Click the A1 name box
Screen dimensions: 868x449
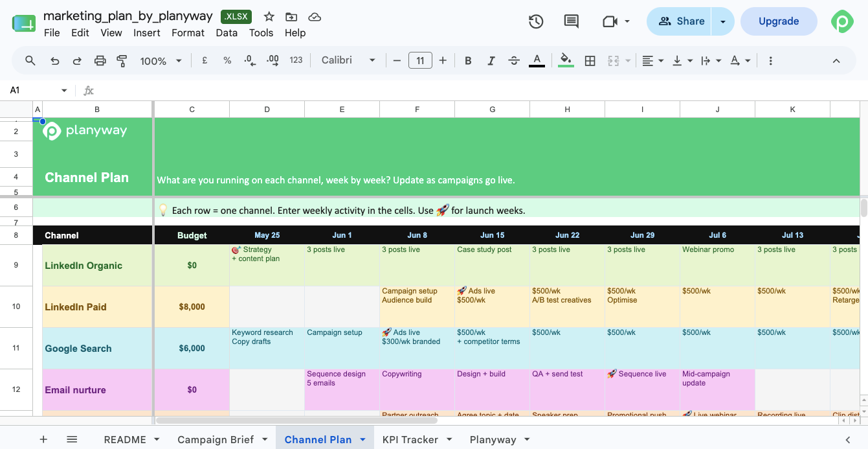tap(38, 90)
